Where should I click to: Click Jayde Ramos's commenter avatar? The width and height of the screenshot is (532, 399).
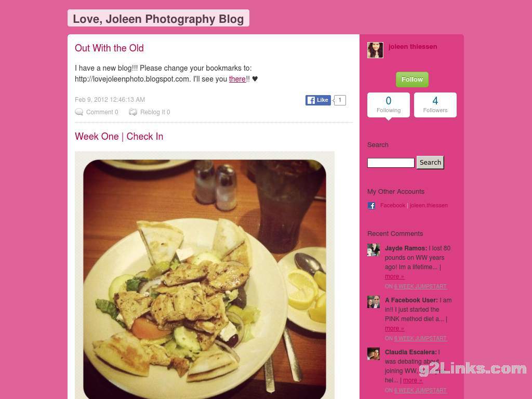(x=374, y=250)
